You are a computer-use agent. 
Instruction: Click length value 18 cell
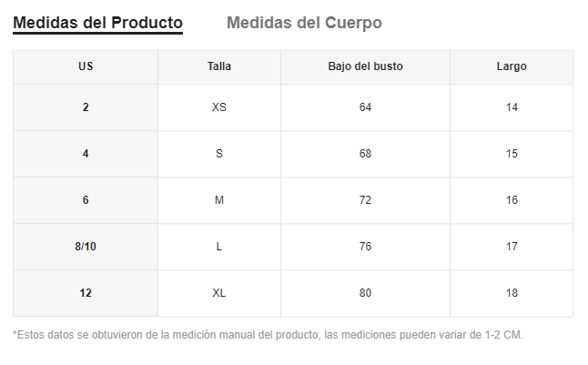(x=512, y=293)
